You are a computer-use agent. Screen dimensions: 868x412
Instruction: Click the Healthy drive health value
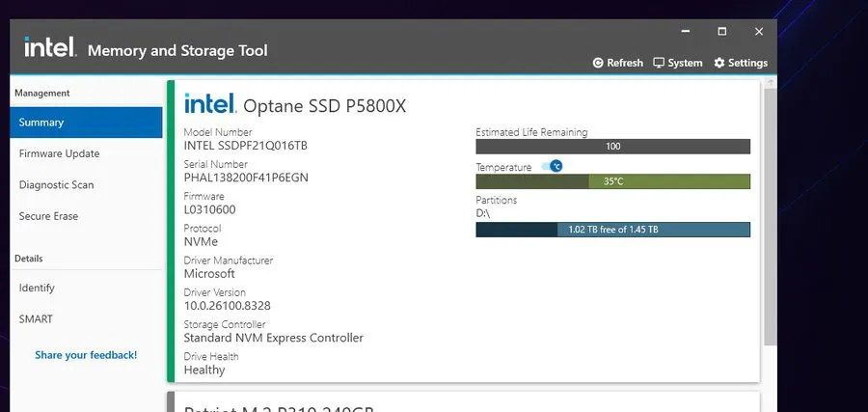(204, 370)
